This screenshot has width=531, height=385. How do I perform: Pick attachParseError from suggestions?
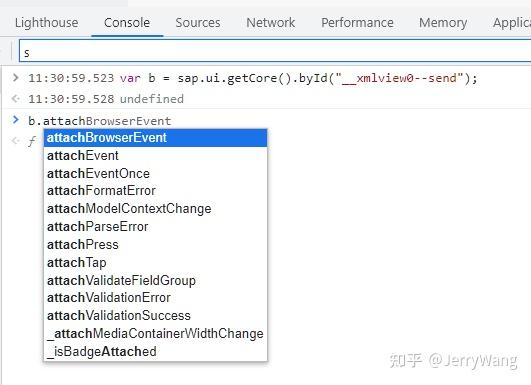click(155, 227)
